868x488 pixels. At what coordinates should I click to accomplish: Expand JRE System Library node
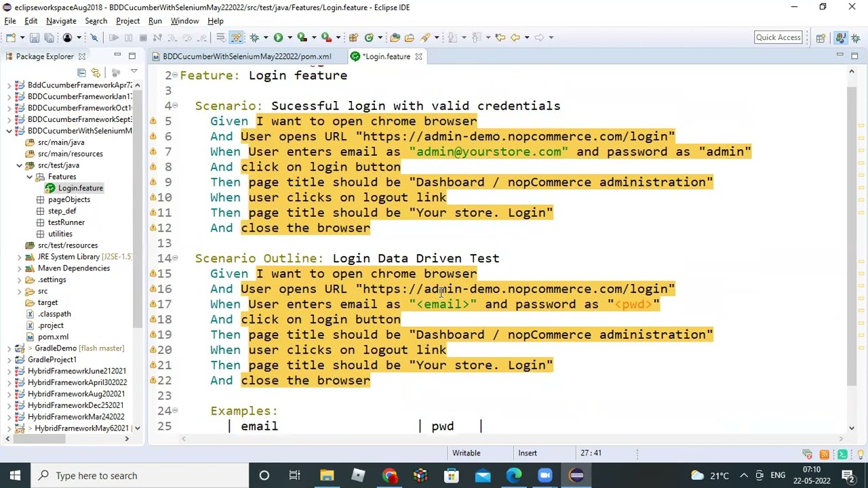coord(19,257)
